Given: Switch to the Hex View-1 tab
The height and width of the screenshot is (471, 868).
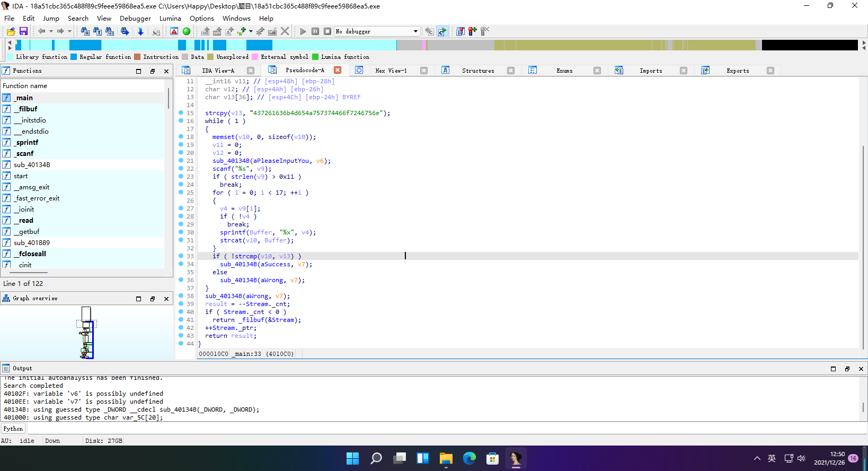Looking at the screenshot, I should (x=391, y=71).
